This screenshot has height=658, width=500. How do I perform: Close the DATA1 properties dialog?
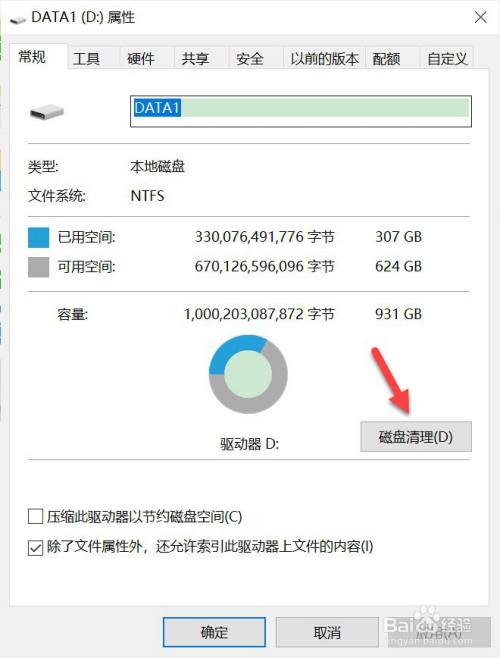481,17
